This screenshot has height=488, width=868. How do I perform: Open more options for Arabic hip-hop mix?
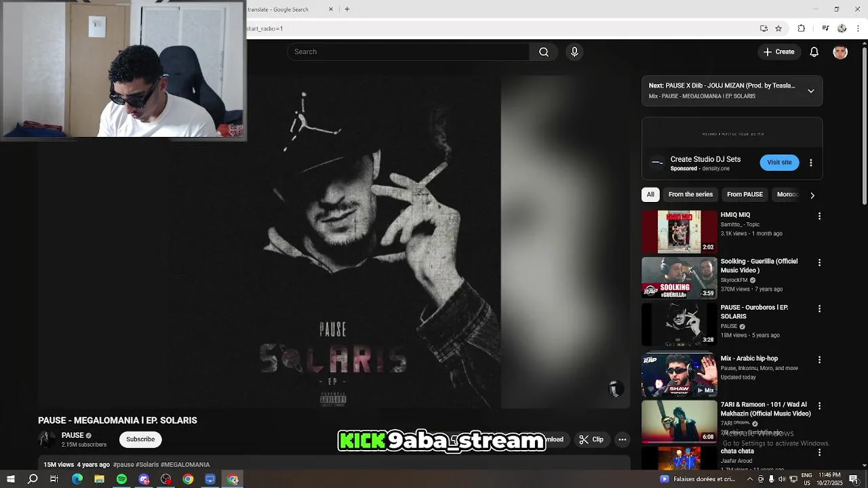pyautogui.click(x=819, y=359)
